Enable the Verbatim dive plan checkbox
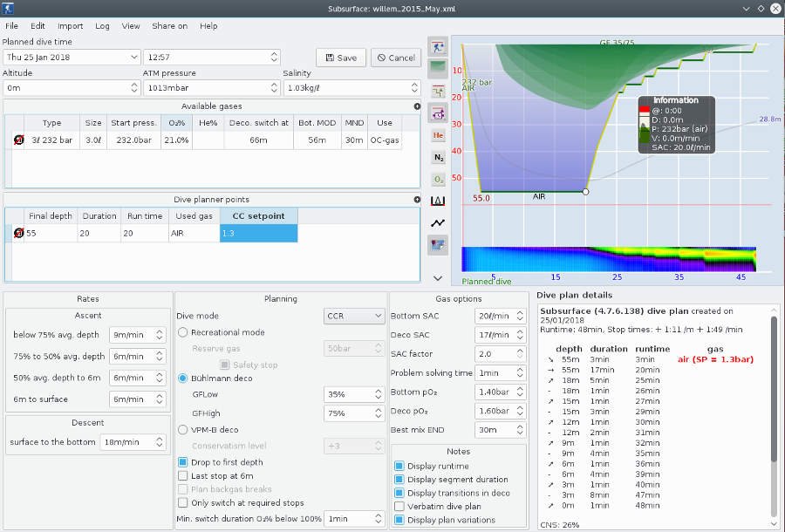The width and height of the screenshot is (785, 532). (x=399, y=506)
